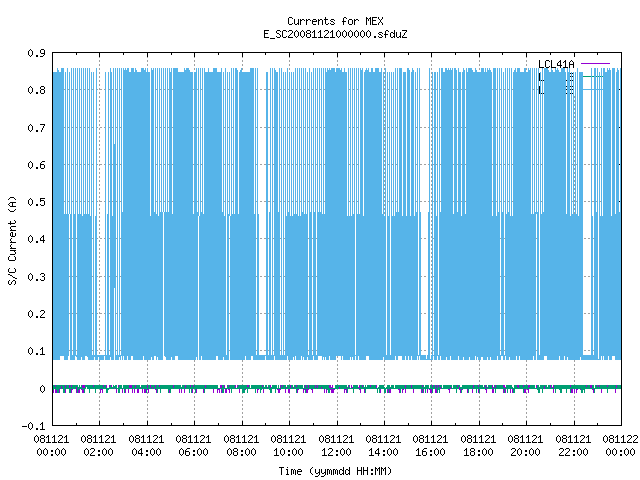The image size is (640, 480).
Task: Click the chart title 'Currents for MEX'
Action: click(335, 21)
